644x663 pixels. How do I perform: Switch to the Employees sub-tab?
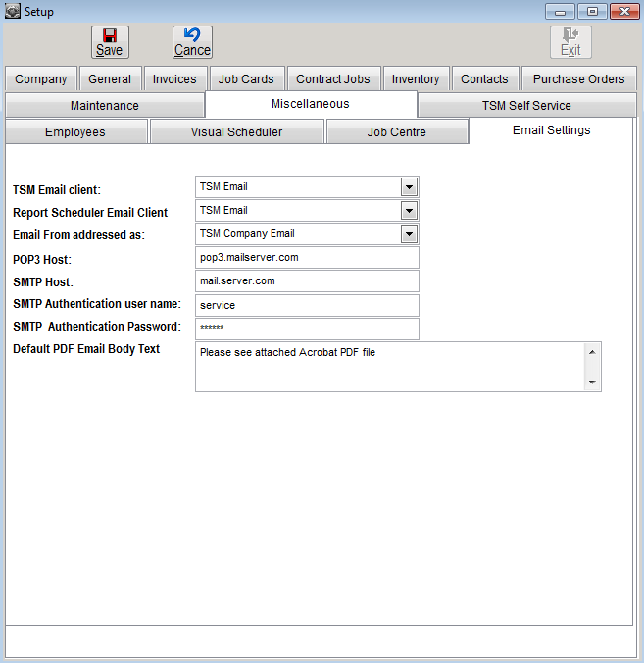pos(75,132)
